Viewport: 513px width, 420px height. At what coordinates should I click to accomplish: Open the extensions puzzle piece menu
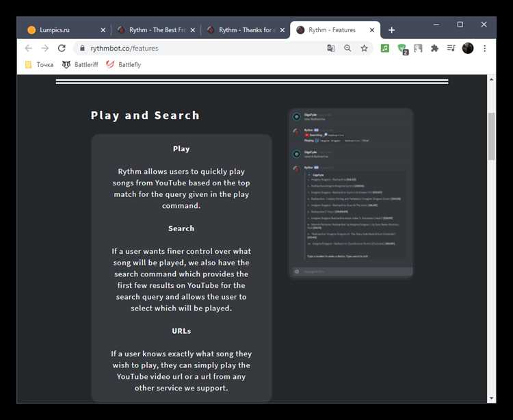[x=434, y=49]
